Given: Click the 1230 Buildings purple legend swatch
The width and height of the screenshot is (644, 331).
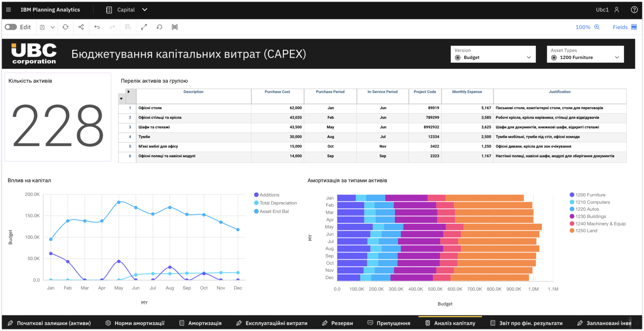Looking at the screenshot, I should [572, 216].
